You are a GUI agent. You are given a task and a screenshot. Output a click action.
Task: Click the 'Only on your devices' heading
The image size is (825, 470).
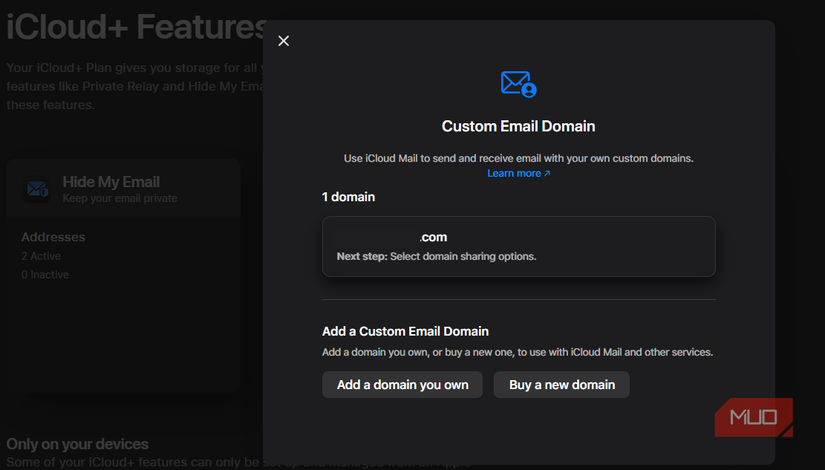click(x=77, y=444)
